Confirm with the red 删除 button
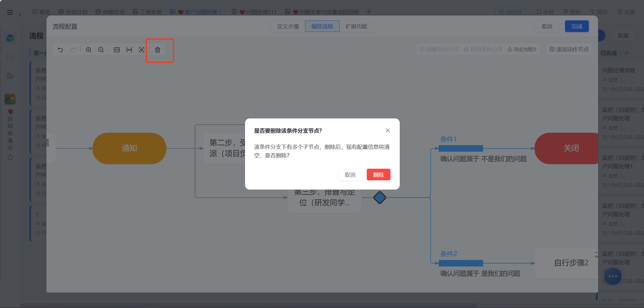 [378, 175]
